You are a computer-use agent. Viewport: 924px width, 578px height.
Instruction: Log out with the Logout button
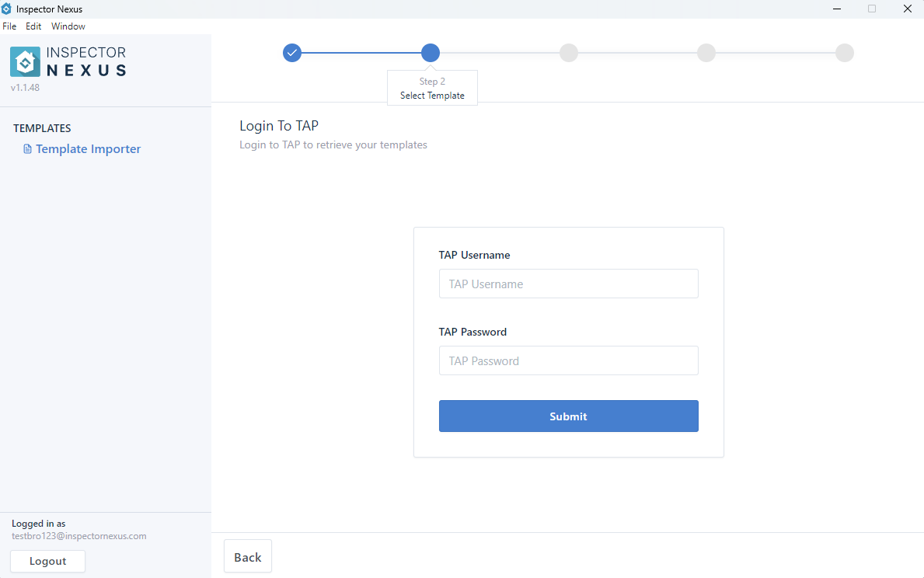[47, 561]
